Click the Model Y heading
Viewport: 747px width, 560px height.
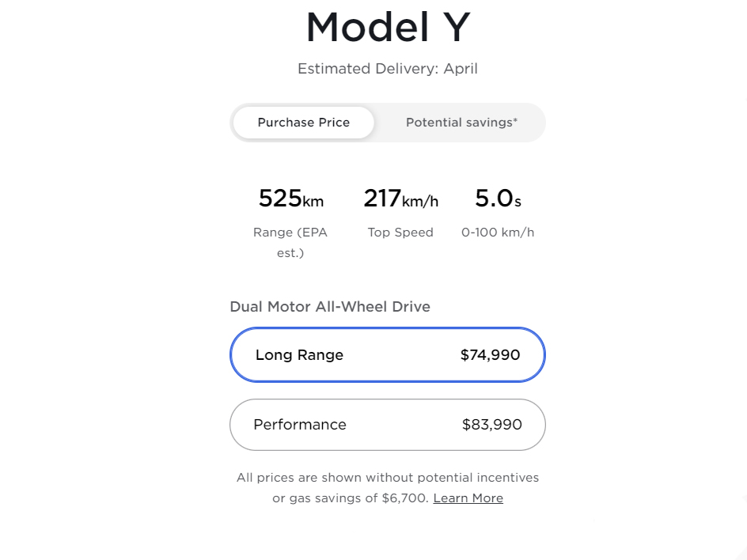click(x=388, y=28)
